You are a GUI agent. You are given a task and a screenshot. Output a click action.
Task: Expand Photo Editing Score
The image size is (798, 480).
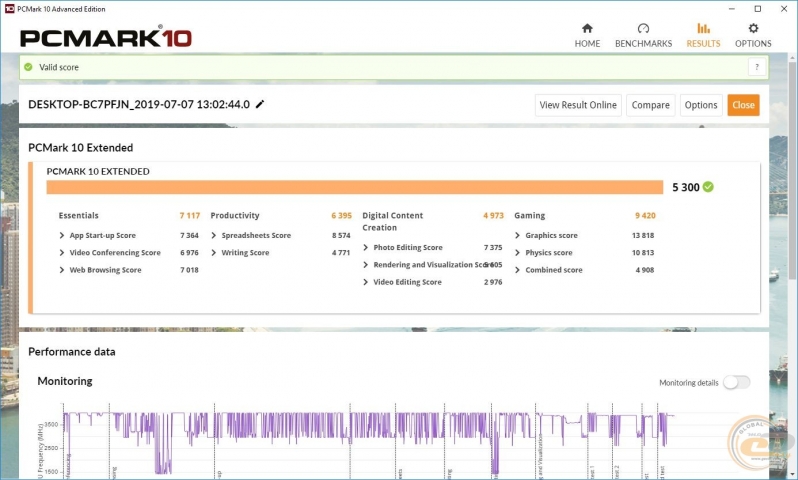(x=365, y=247)
